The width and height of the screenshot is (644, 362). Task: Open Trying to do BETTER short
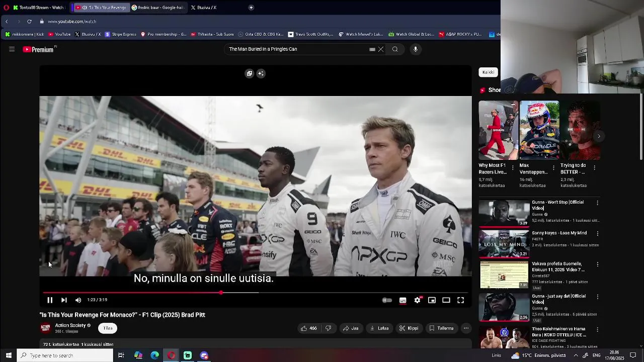click(x=580, y=131)
